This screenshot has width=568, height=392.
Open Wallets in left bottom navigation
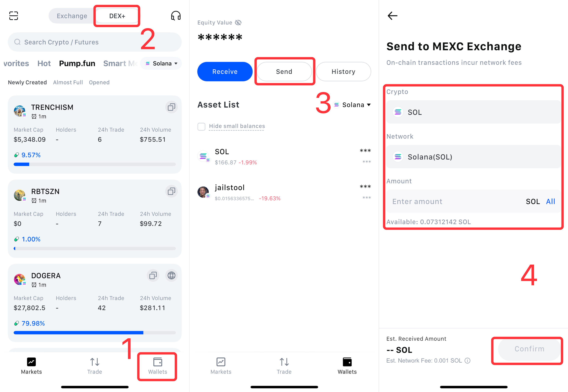158,366
